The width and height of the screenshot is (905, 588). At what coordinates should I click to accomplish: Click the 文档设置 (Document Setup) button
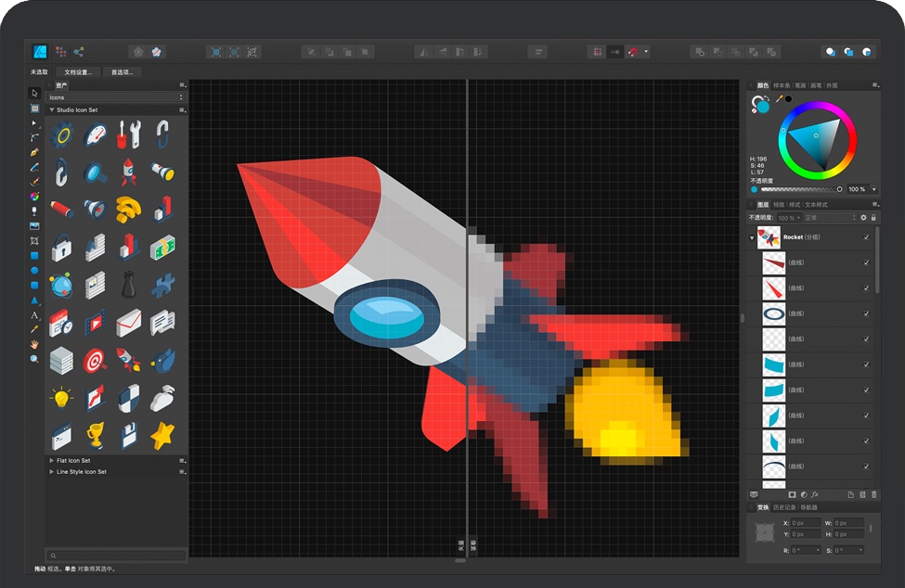coord(78,71)
